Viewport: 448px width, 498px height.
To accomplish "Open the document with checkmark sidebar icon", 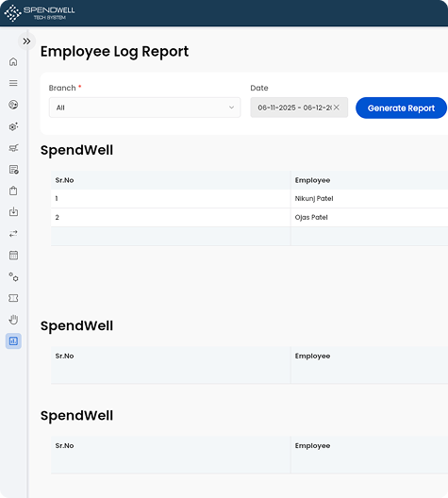I will [x=13, y=170].
